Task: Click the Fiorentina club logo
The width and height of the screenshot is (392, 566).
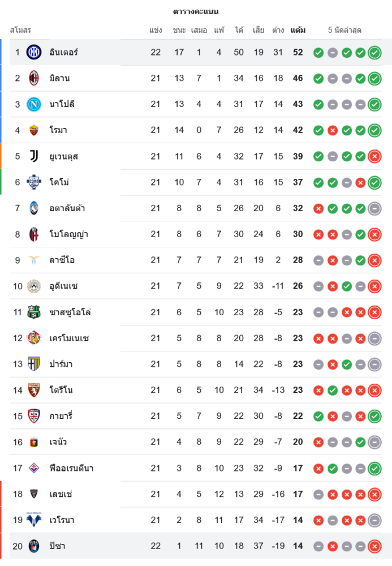Action: point(34,468)
